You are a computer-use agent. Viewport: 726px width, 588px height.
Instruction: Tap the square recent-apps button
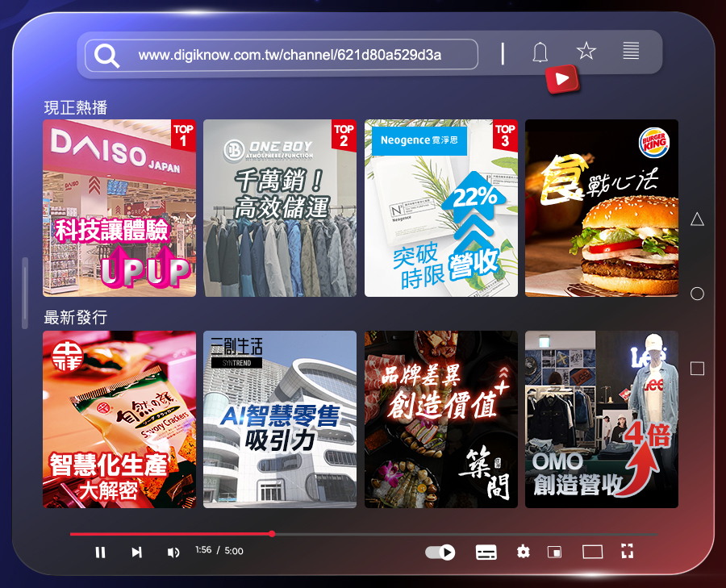(x=697, y=369)
